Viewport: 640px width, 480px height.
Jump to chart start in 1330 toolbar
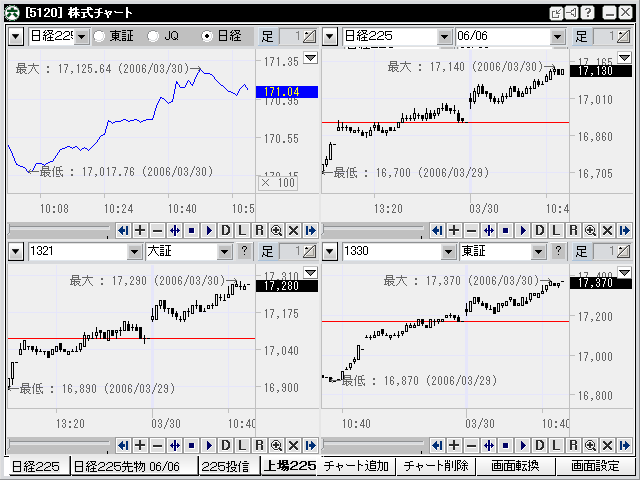point(437,445)
